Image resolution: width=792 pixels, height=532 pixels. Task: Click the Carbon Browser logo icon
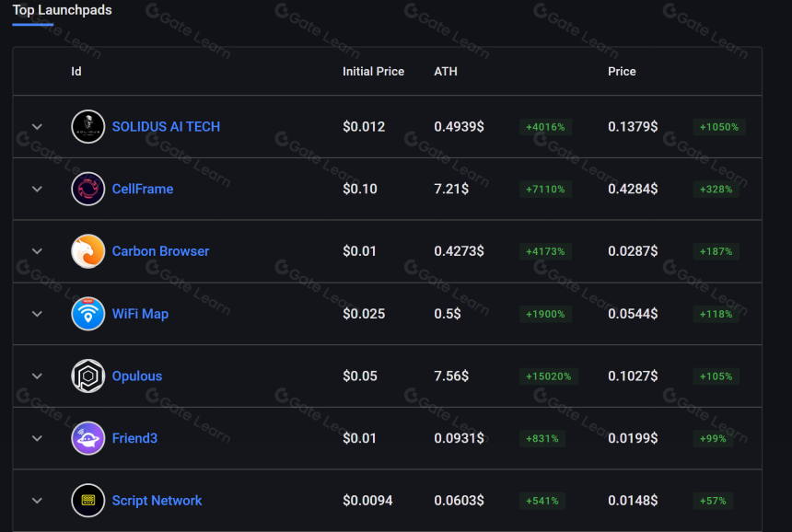click(87, 251)
